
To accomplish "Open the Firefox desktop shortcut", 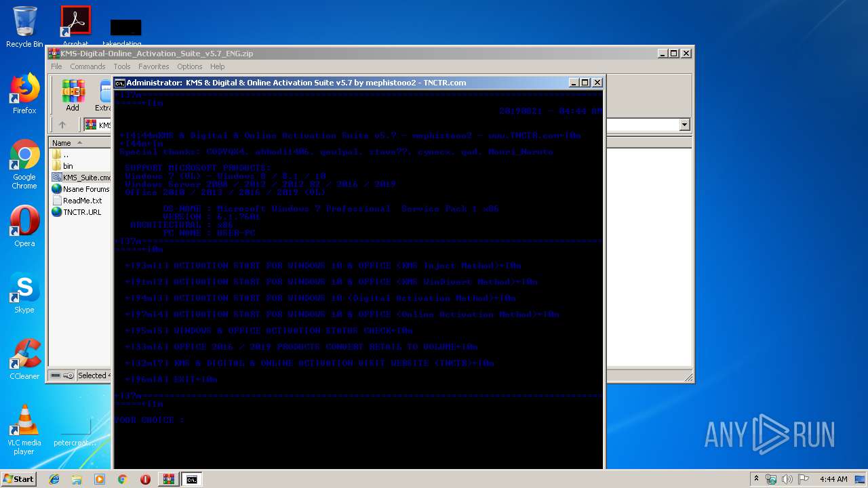I will (x=24, y=94).
